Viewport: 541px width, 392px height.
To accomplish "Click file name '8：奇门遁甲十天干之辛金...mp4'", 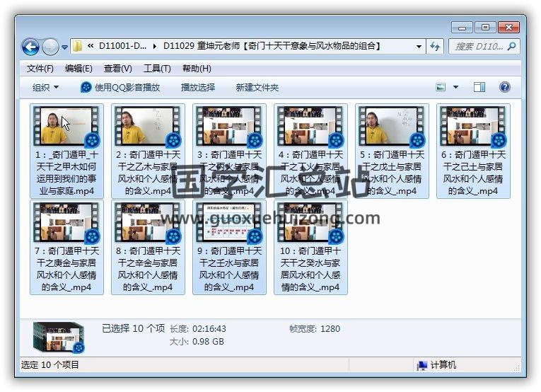I will pos(148,269).
